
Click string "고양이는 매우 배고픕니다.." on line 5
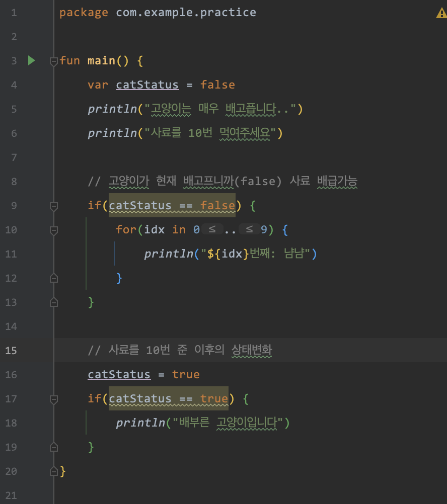point(220,109)
